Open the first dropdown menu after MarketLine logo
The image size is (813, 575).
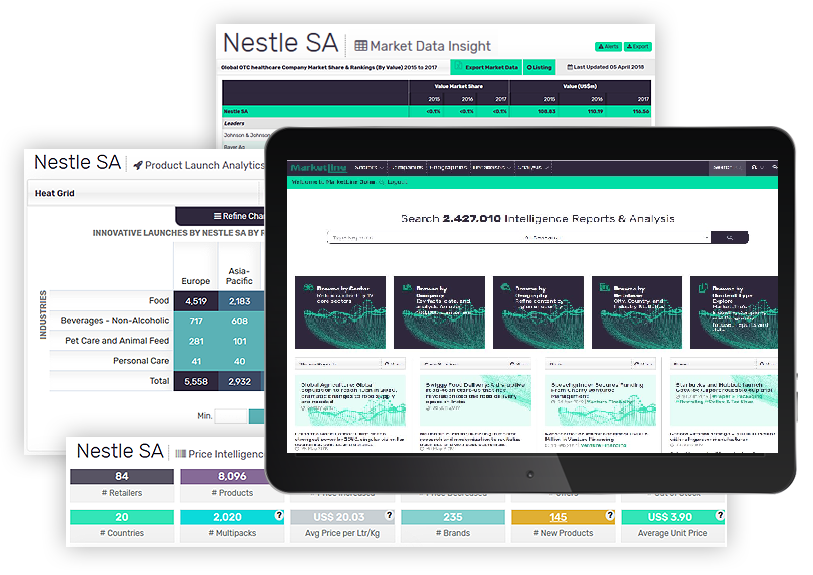tap(369, 167)
